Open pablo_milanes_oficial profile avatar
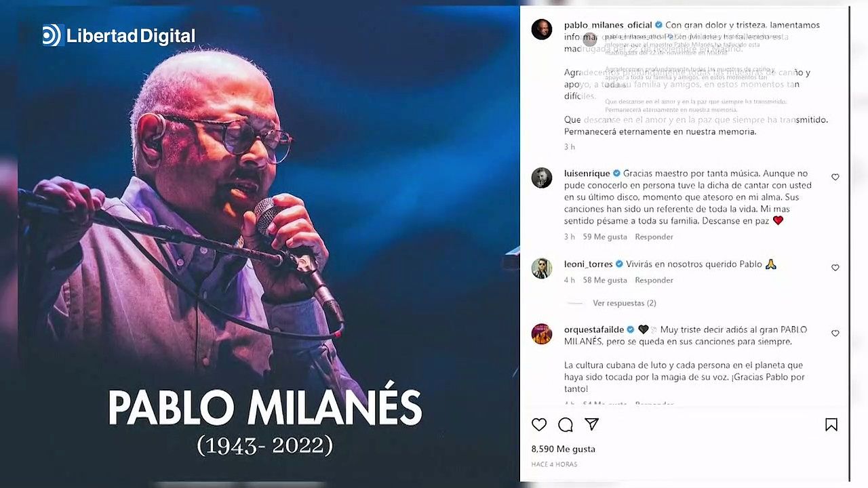The image size is (868, 488). (x=542, y=29)
